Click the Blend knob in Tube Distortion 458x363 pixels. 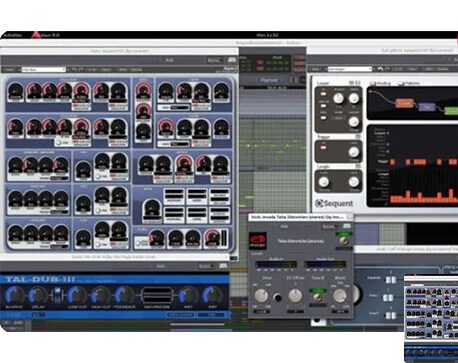pos(339,295)
